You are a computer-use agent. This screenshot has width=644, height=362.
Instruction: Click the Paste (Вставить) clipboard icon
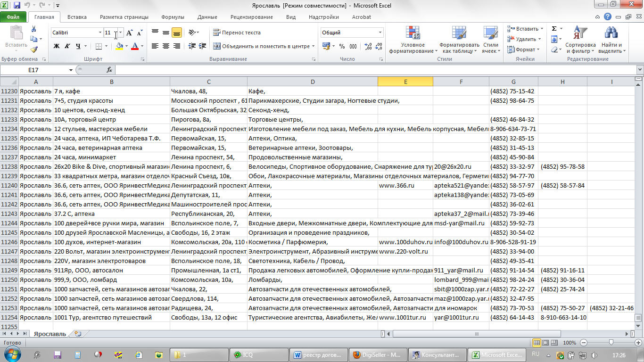[x=16, y=33]
